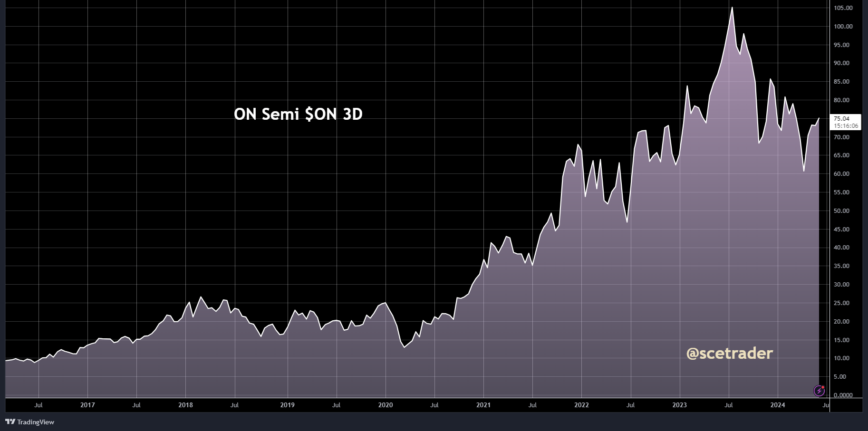
Task: Click the 105.00 price axis label
Action: pos(843,8)
